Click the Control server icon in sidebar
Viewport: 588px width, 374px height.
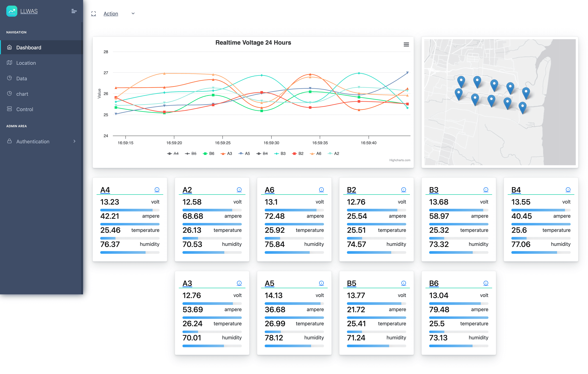9,109
